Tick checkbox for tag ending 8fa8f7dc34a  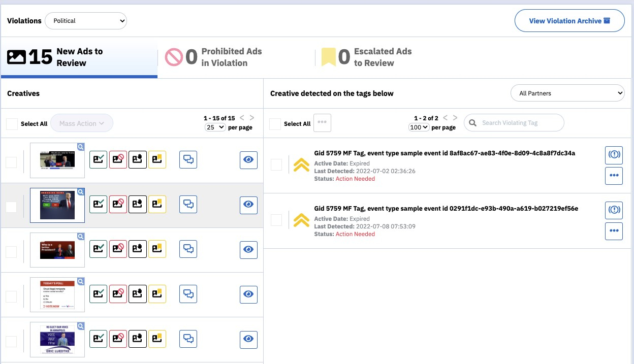[x=276, y=164]
